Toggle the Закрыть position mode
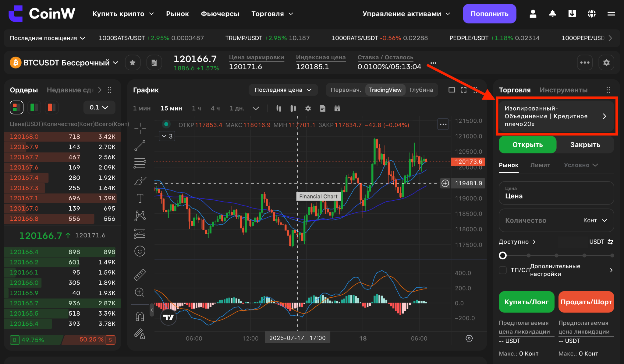624x364 pixels. tap(585, 145)
